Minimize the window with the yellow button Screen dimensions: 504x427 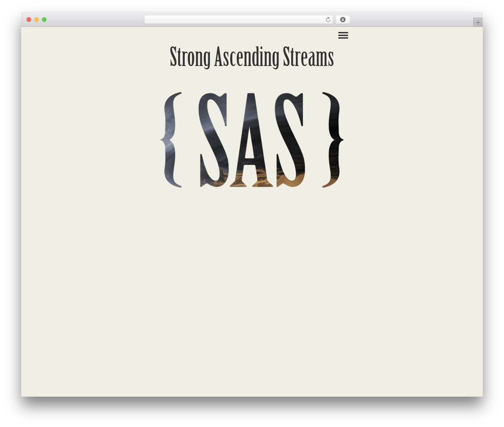pyautogui.click(x=36, y=20)
